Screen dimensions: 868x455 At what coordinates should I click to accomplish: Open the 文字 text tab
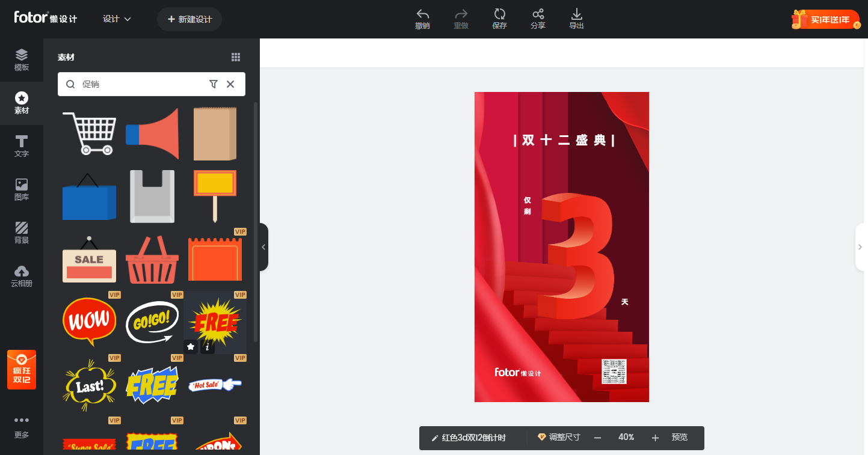pyautogui.click(x=22, y=146)
